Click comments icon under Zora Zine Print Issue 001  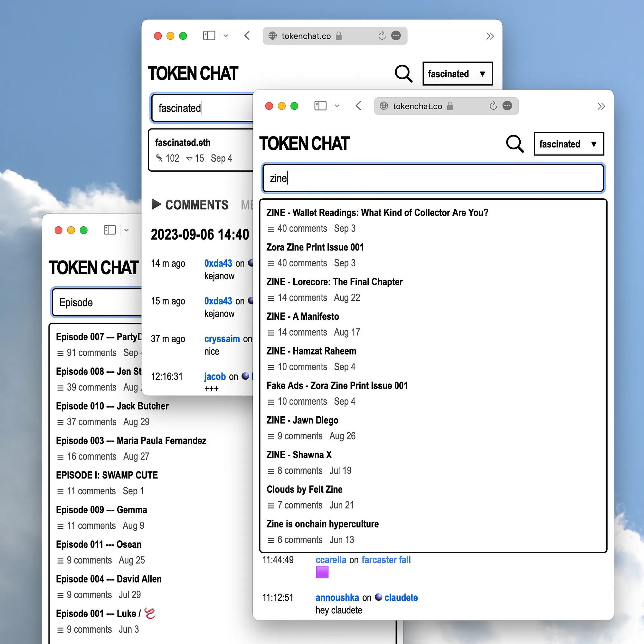(271, 264)
